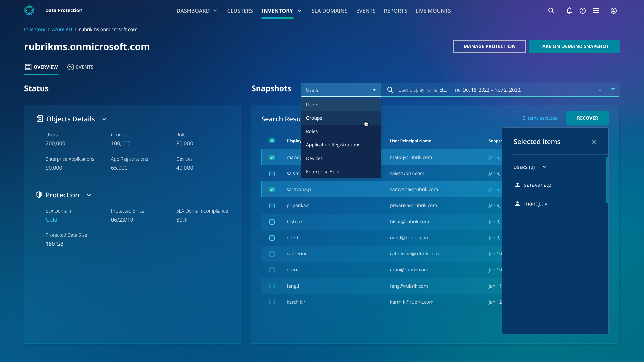Image resolution: width=644 pixels, height=362 pixels.
Task: Check the sai@rubrik.com row checkbox
Action: (x=272, y=174)
